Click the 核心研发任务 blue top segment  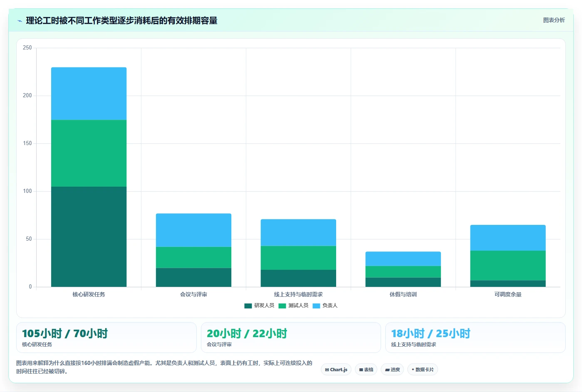(89, 94)
